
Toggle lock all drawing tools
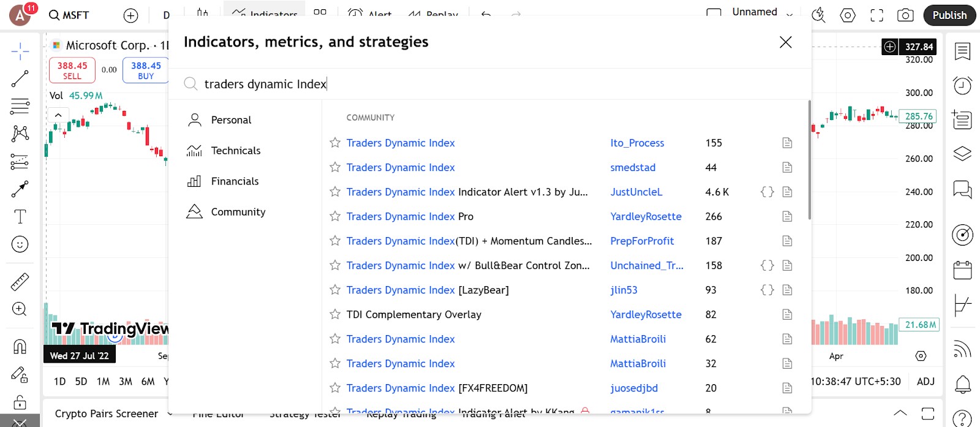pos(20,402)
